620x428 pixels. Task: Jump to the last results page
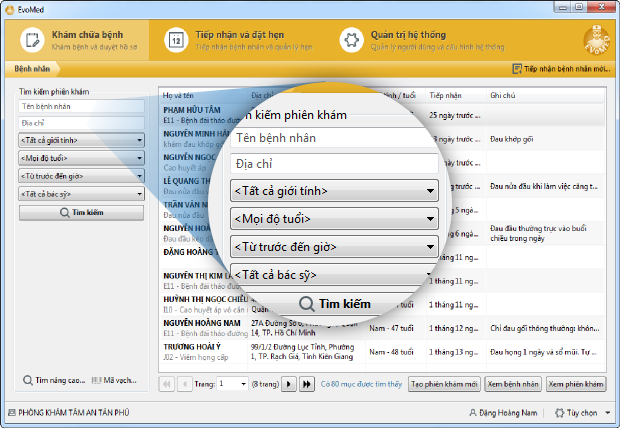click(x=307, y=384)
